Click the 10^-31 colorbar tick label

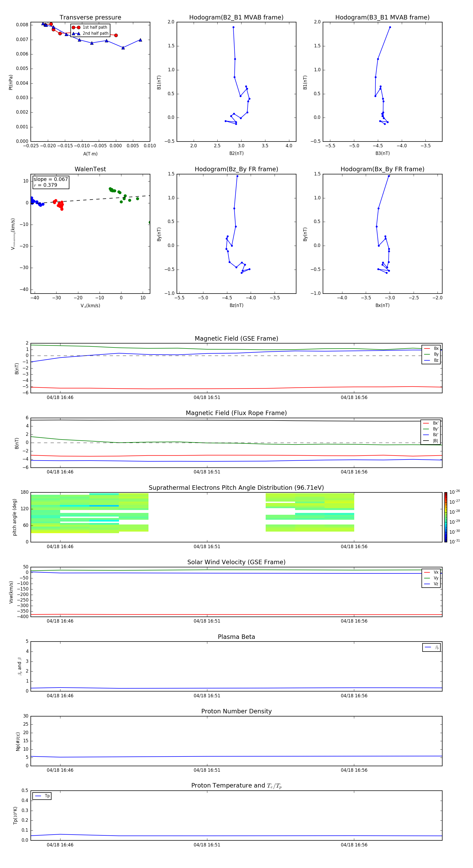coord(455,542)
